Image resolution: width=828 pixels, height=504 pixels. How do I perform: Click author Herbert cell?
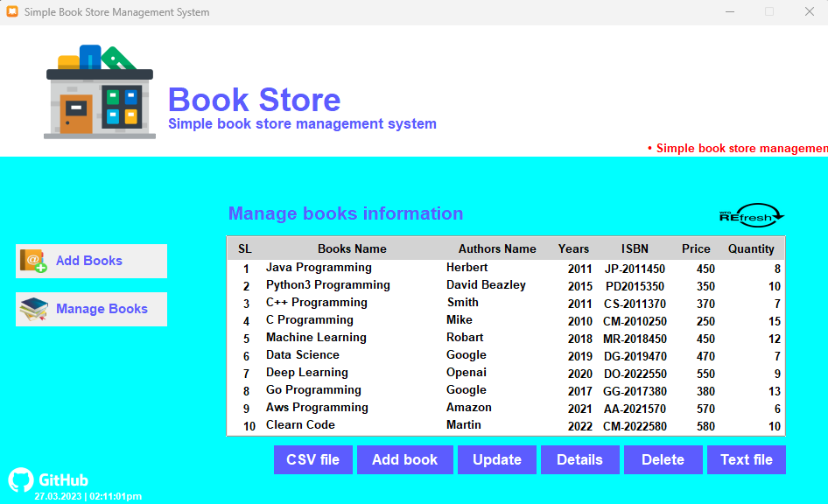pos(467,268)
